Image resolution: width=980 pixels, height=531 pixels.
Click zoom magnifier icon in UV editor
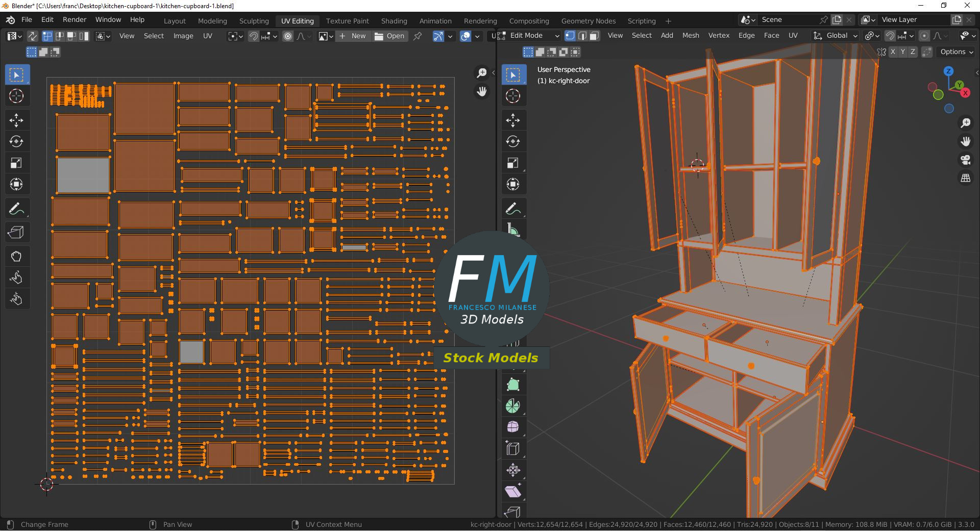[x=481, y=73]
